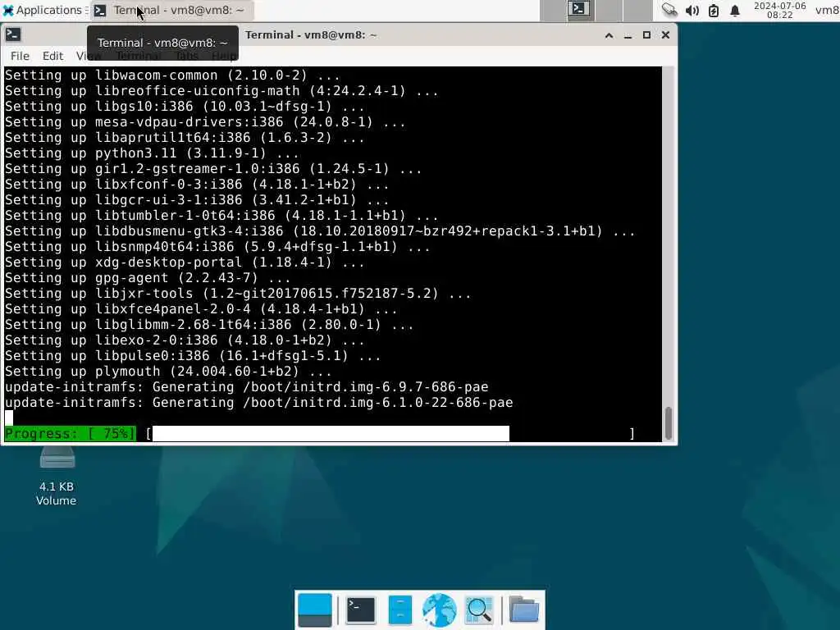Open the Edit menu in Terminal
Image resolution: width=840 pixels, height=630 pixels.
coord(52,56)
